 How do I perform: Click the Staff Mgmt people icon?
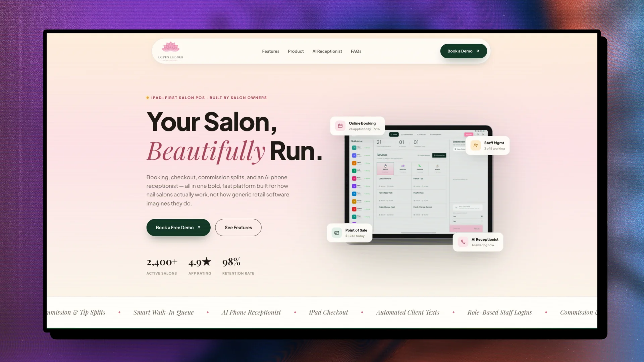[476, 145]
